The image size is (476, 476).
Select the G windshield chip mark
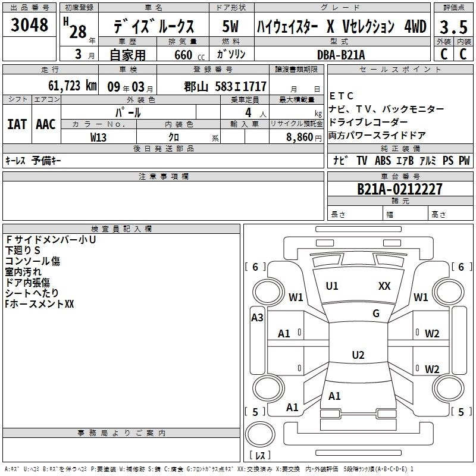(375, 314)
